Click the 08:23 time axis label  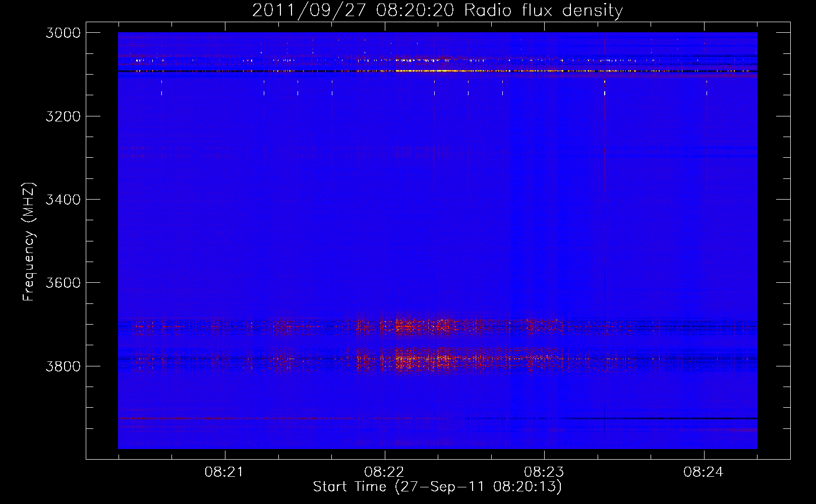coord(543,472)
